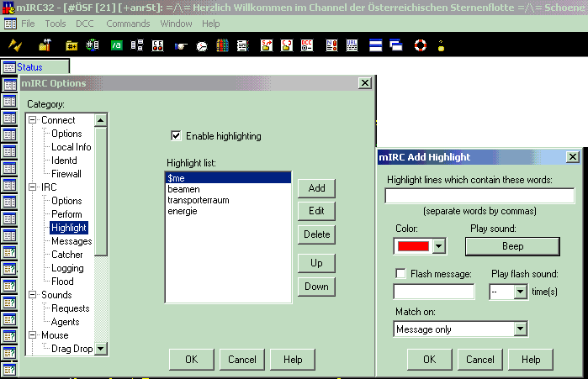Click the List Channels globe toolbar icon
This screenshot has width=588, height=379.
click(93, 45)
